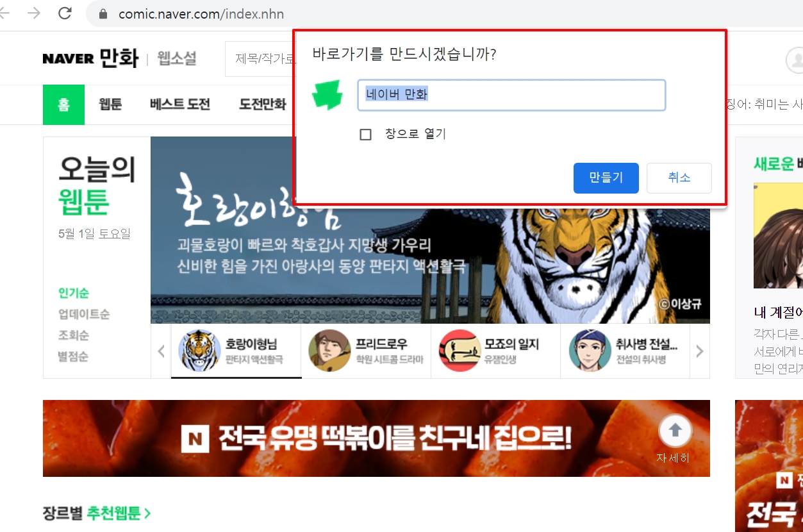Click the 취소 button
Screen dimensions: 803x532
point(679,178)
